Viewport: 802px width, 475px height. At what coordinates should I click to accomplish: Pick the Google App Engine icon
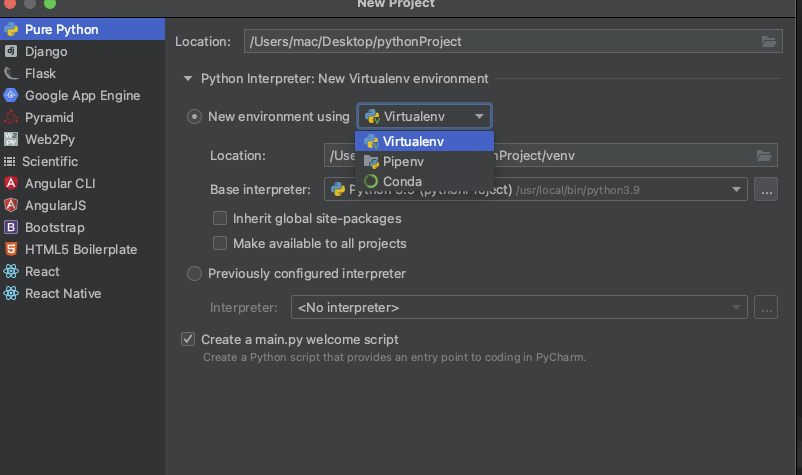(x=11, y=95)
